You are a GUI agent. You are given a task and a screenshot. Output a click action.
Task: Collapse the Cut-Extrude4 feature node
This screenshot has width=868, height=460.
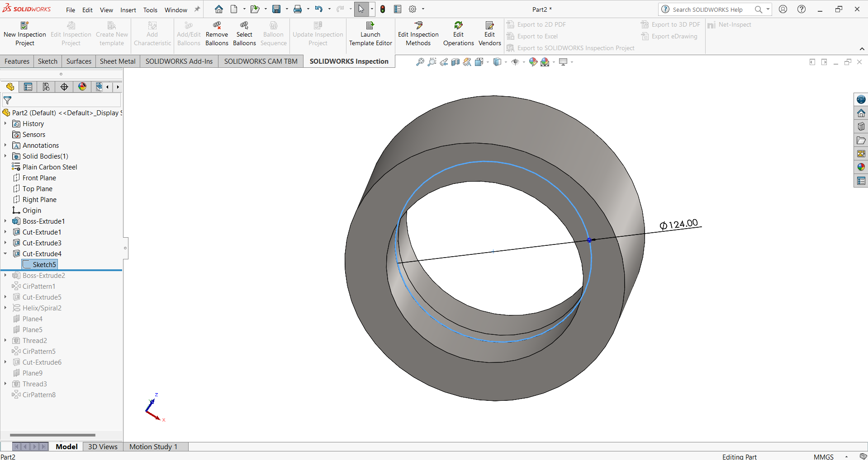pyautogui.click(x=5, y=254)
